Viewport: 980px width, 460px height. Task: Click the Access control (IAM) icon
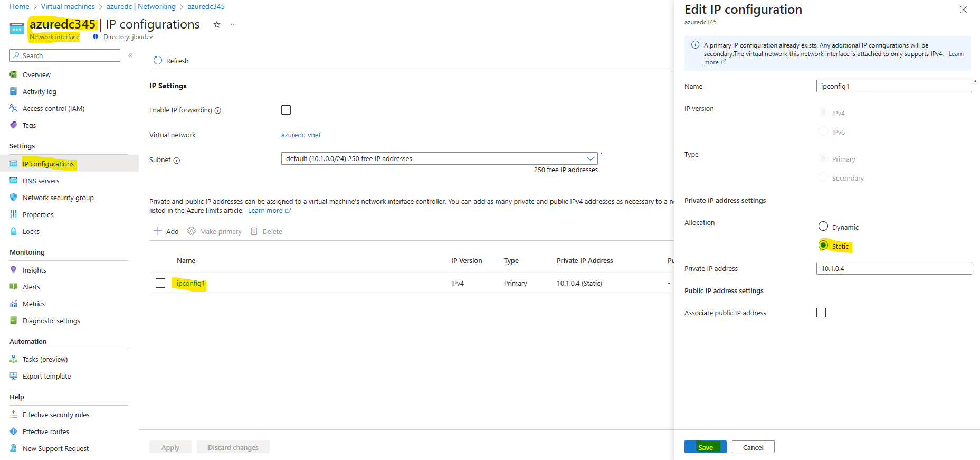point(14,108)
